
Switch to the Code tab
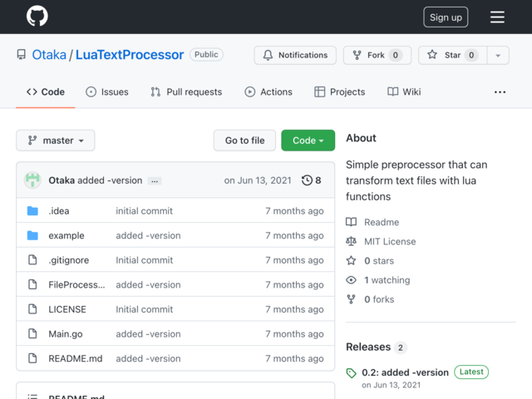46,92
